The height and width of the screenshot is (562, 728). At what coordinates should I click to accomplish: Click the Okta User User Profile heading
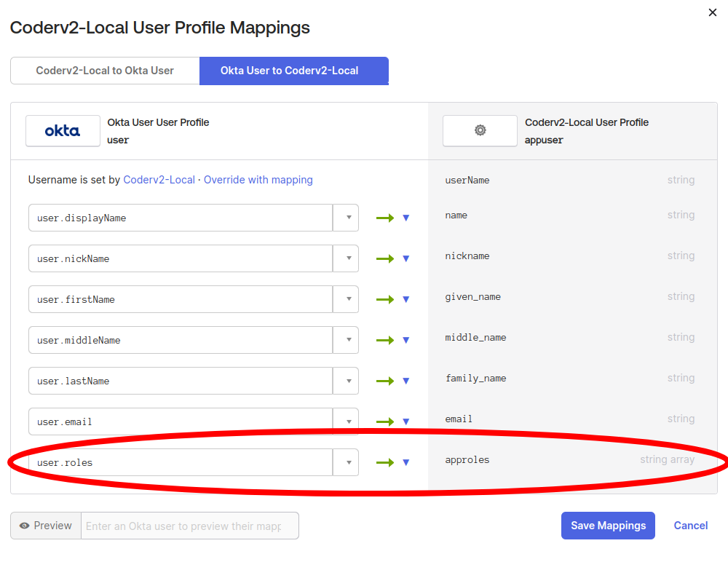point(158,122)
